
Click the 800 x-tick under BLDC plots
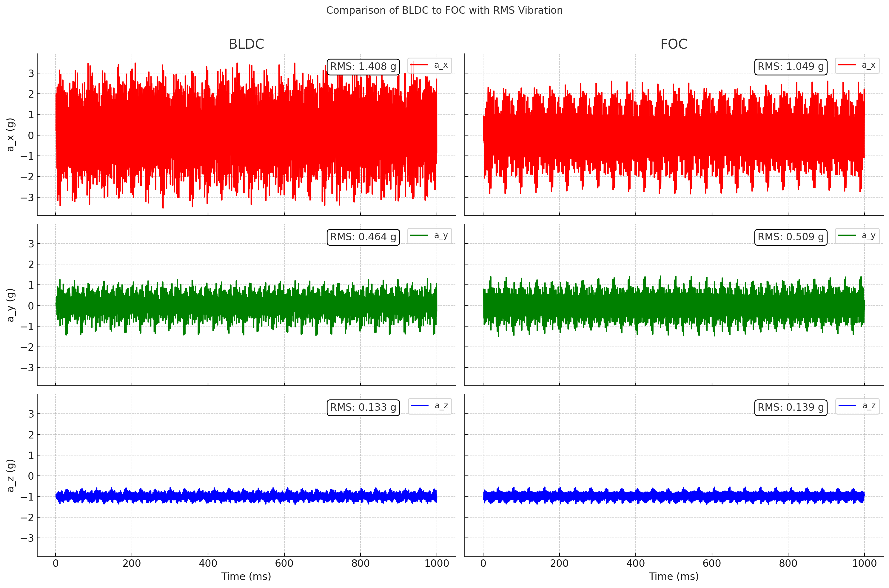[x=361, y=563]
